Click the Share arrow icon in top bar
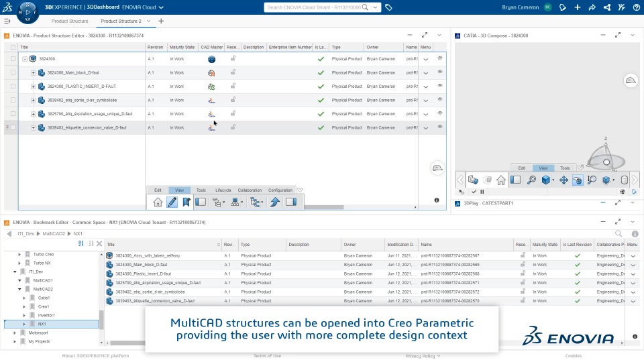 point(592,7)
